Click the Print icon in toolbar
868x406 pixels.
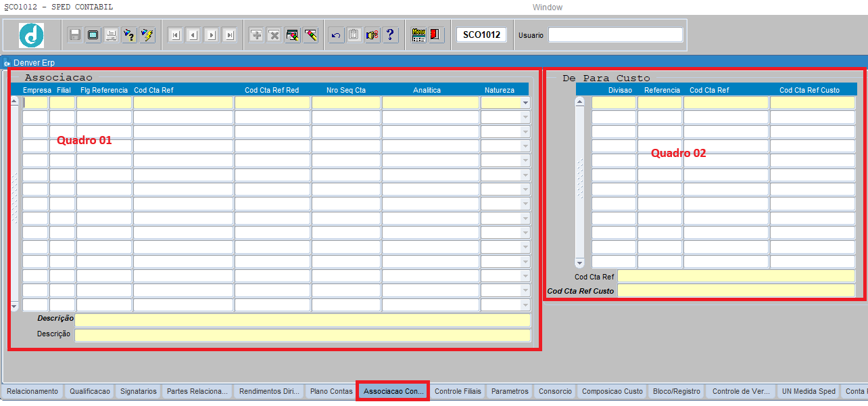coord(111,35)
